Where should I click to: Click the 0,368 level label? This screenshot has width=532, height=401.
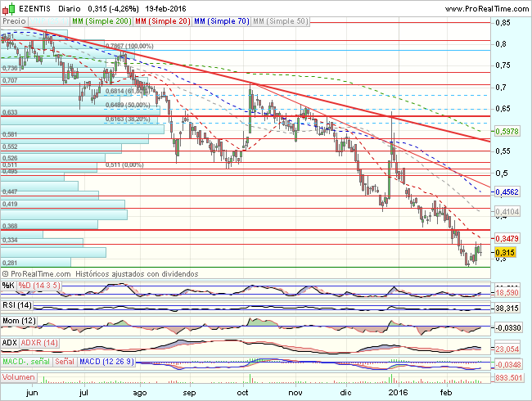(x=10, y=226)
